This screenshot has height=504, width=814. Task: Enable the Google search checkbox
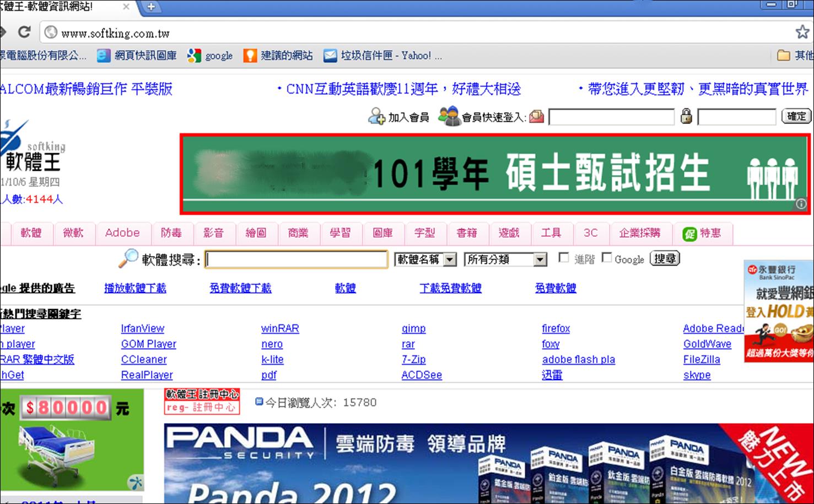pyautogui.click(x=607, y=258)
